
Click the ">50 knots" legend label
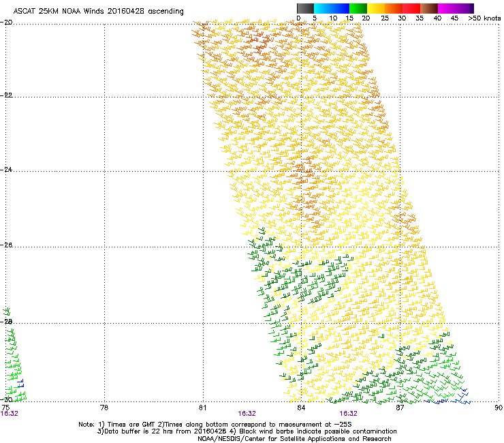(484, 18)
